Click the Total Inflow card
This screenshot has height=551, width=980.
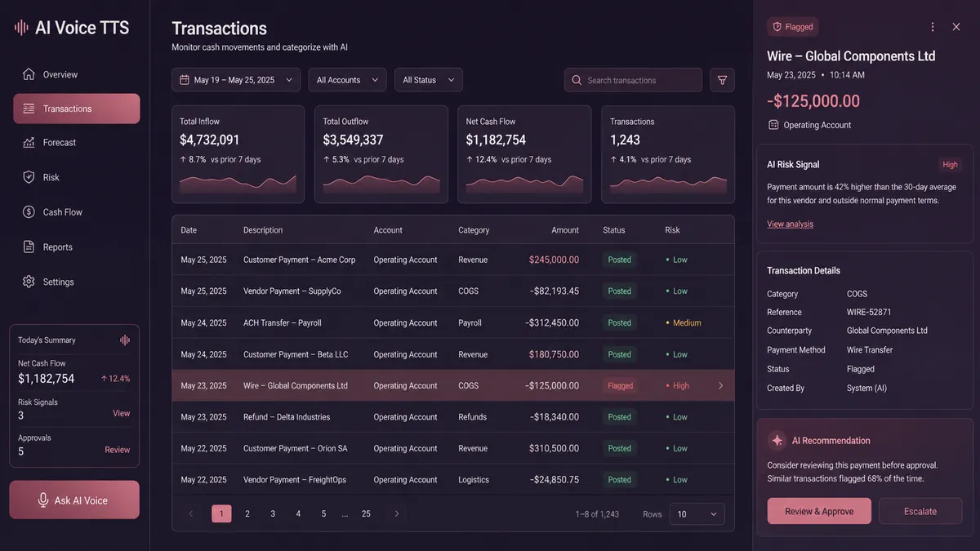[238, 154]
